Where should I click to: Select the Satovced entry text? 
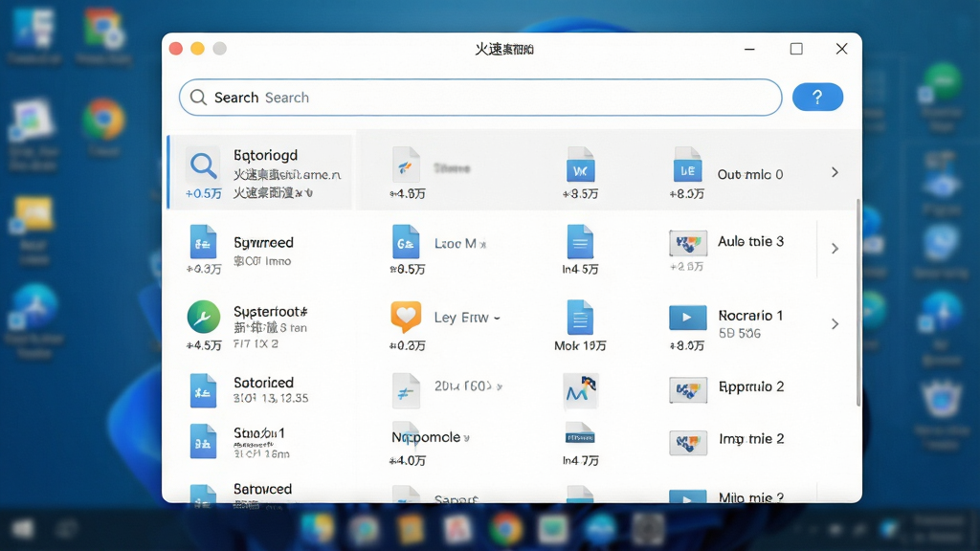pos(262,489)
